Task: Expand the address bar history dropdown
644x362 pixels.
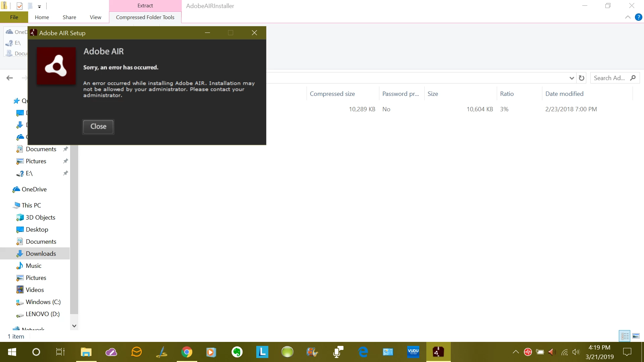Action: [572, 78]
